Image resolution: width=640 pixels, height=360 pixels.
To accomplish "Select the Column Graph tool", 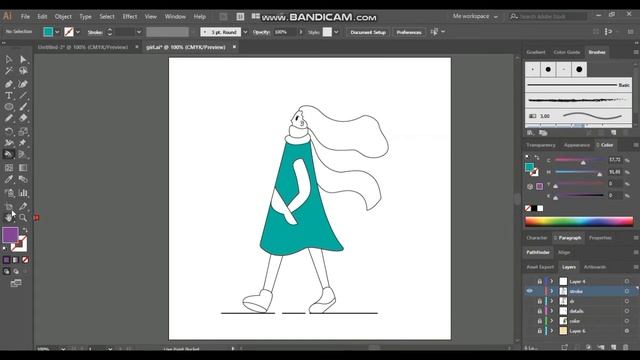I will 23,193.
